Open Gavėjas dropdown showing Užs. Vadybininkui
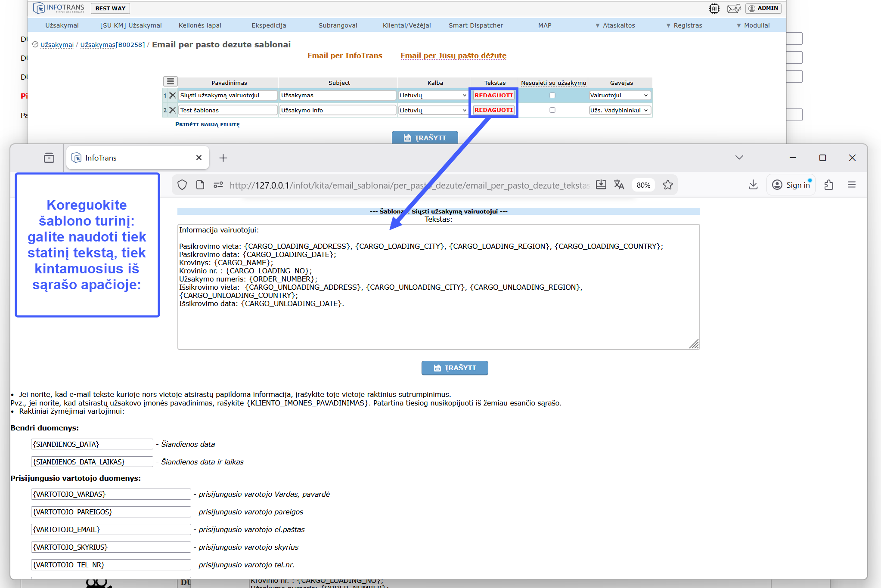 tap(619, 110)
